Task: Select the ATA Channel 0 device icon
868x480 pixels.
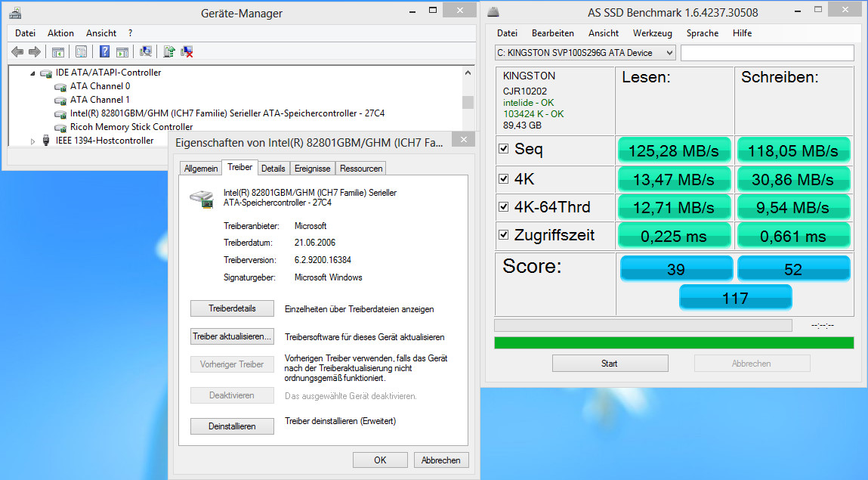Action: 60,87
